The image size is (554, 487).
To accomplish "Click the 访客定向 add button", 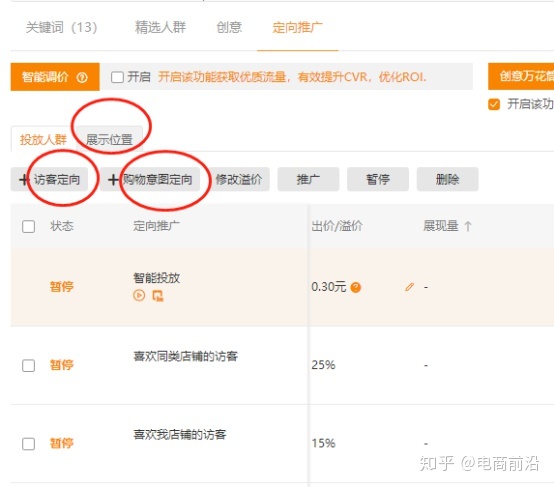I will (x=49, y=180).
